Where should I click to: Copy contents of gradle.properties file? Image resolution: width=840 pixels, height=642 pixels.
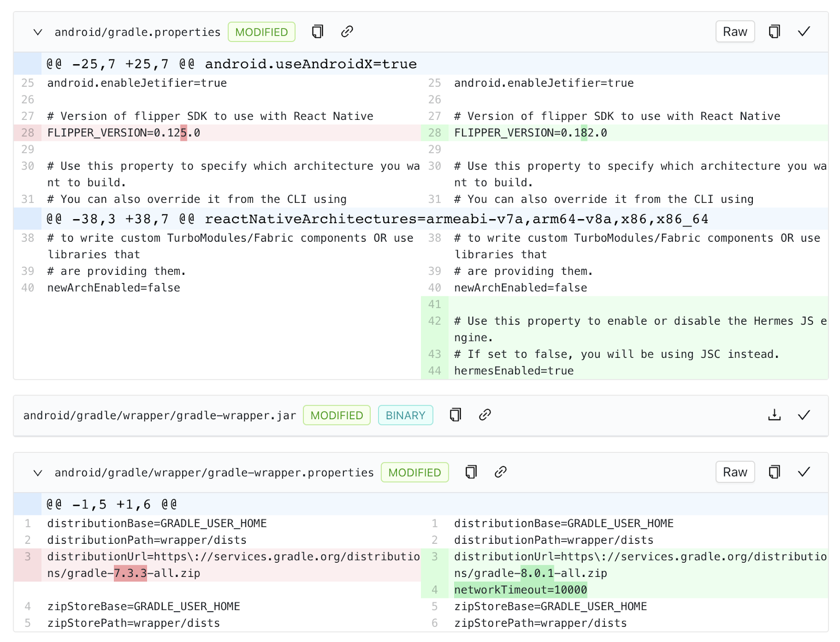[x=774, y=32]
